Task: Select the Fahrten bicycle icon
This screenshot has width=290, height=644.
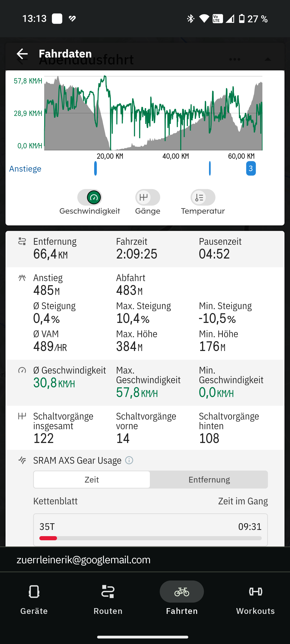Action: point(182,592)
